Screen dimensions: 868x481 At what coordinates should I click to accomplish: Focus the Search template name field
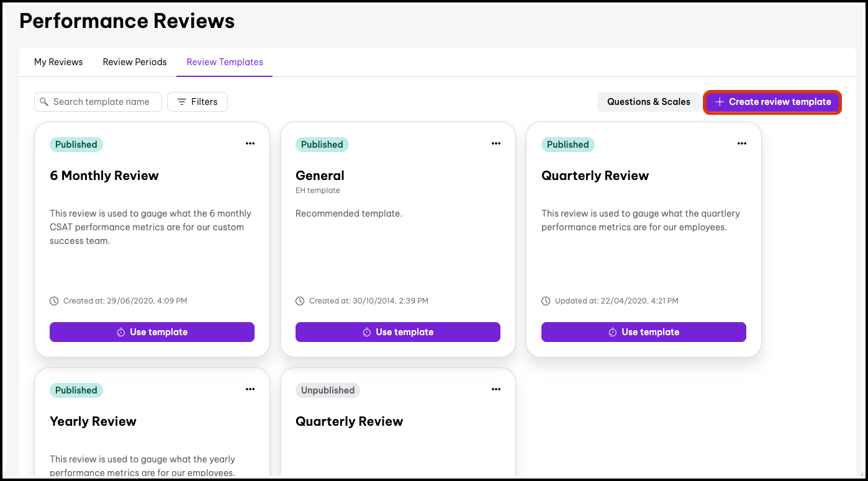coord(98,102)
